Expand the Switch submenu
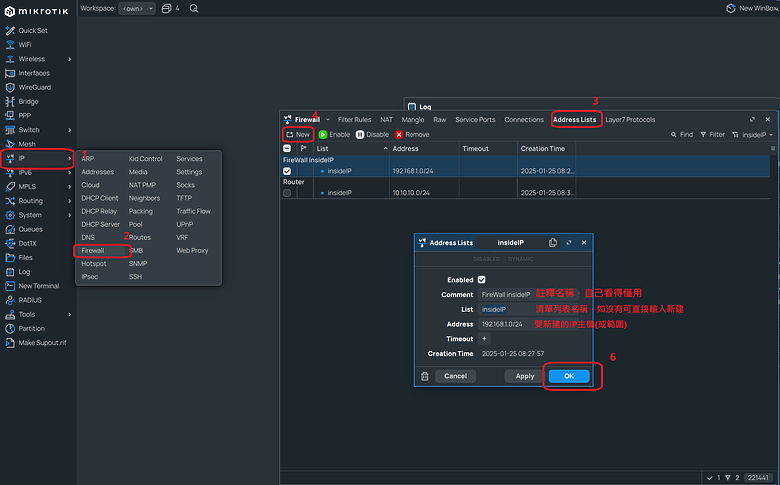780x485 pixels. (x=70, y=130)
